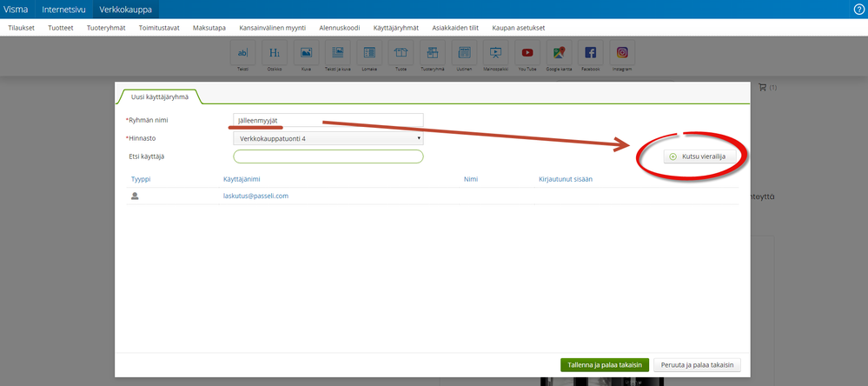Select the Uusi käyttäjäryhmä tab

coord(159,96)
